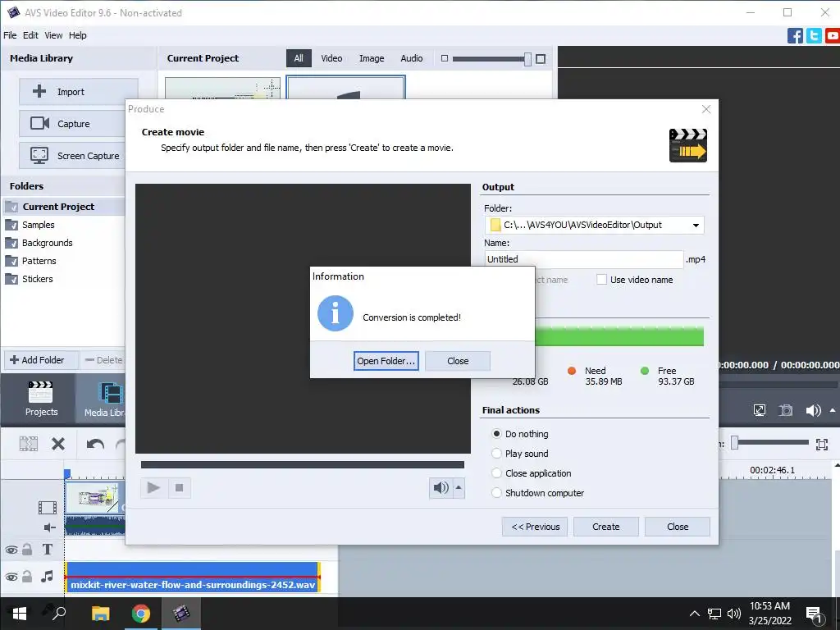Viewport: 840px width, 630px height.
Task: Open the YouTube link icon
Action: click(x=833, y=36)
